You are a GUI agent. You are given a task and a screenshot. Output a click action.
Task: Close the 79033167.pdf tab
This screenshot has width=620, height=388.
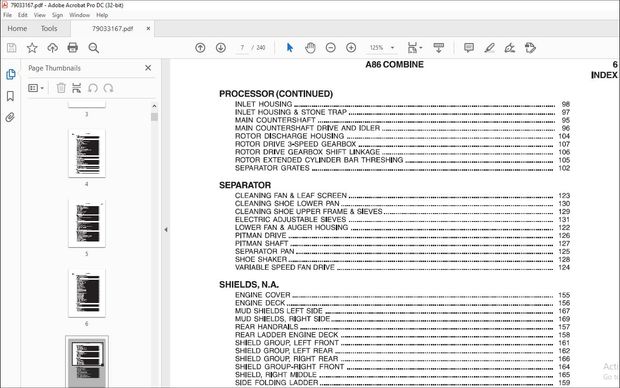pyautogui.click(x=148, y=28)
